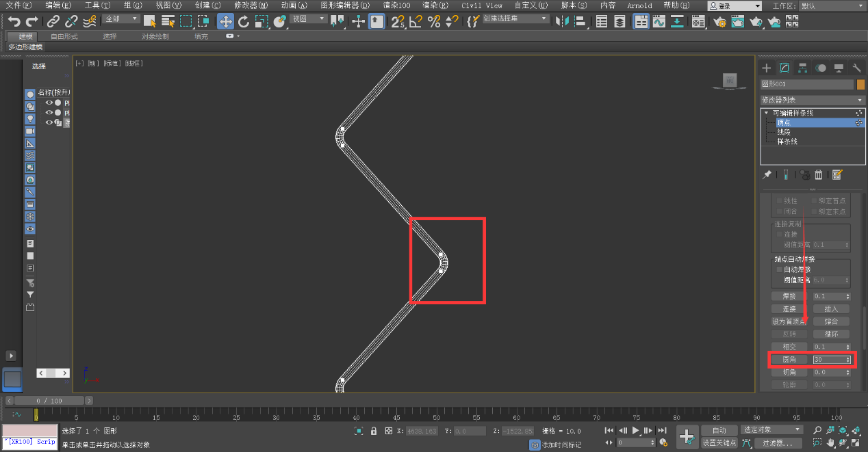Image resolution: width=868 pixels, height=452 pixels.
Task: Toggle the selection lock padlock icon
Action: point(374,431)
